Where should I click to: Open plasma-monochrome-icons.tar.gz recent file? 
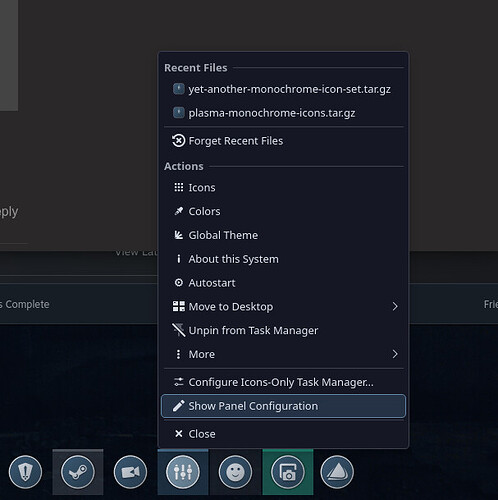pyautogui.click(x=283, y=113)
